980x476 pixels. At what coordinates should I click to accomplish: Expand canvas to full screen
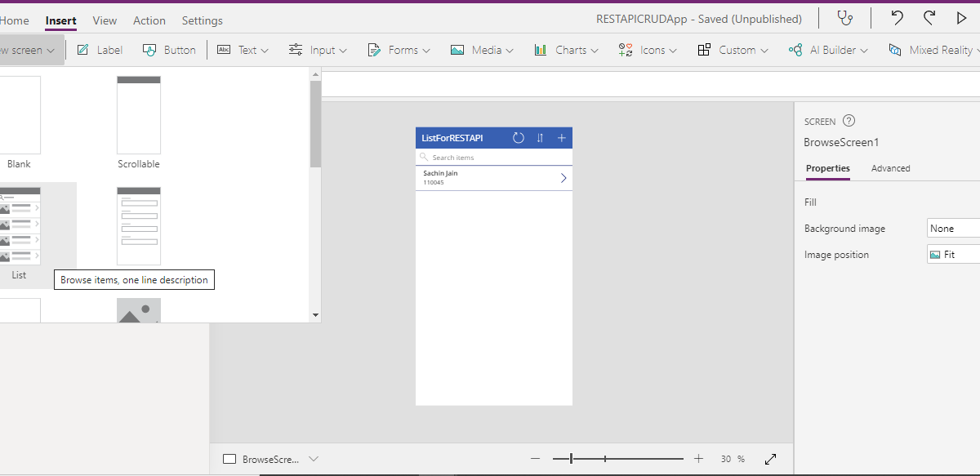pos(770,459)
